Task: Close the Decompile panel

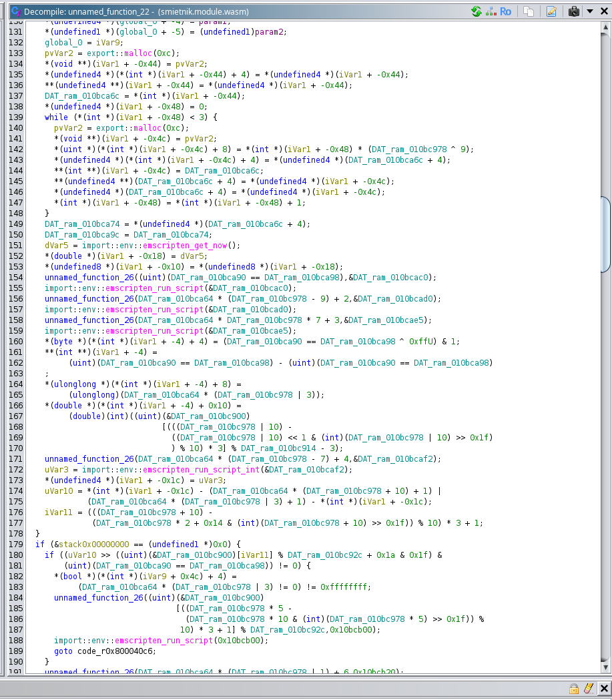Action: pyautogui.click(x=604, y=11)
